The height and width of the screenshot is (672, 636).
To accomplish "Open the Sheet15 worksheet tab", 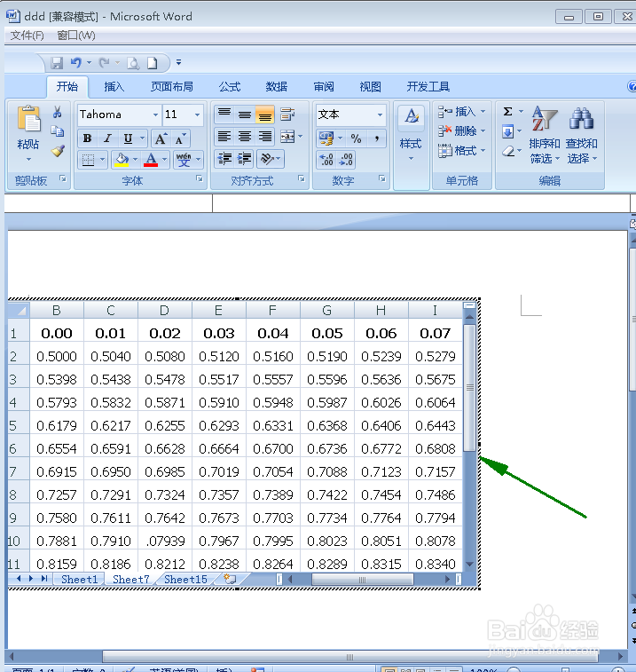I will click(x=185, y=580).
